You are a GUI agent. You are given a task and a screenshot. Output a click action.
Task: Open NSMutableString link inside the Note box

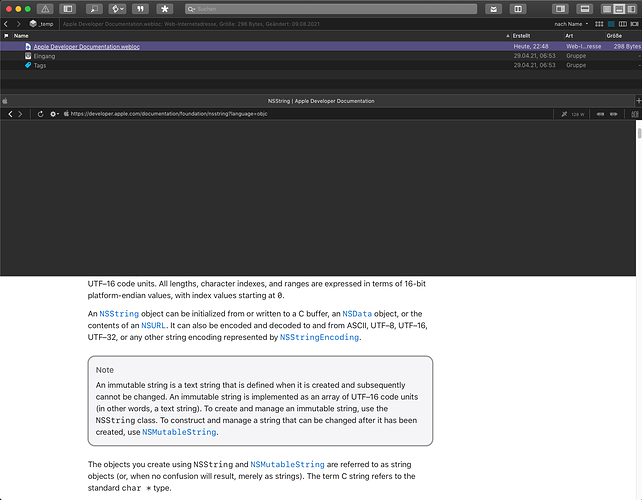click(179, 432)
